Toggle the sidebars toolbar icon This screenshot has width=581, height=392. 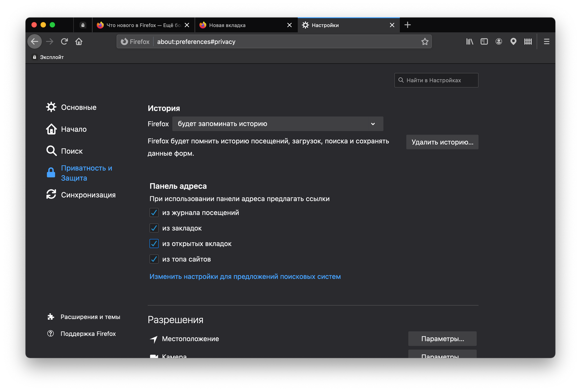pos(484,42)
